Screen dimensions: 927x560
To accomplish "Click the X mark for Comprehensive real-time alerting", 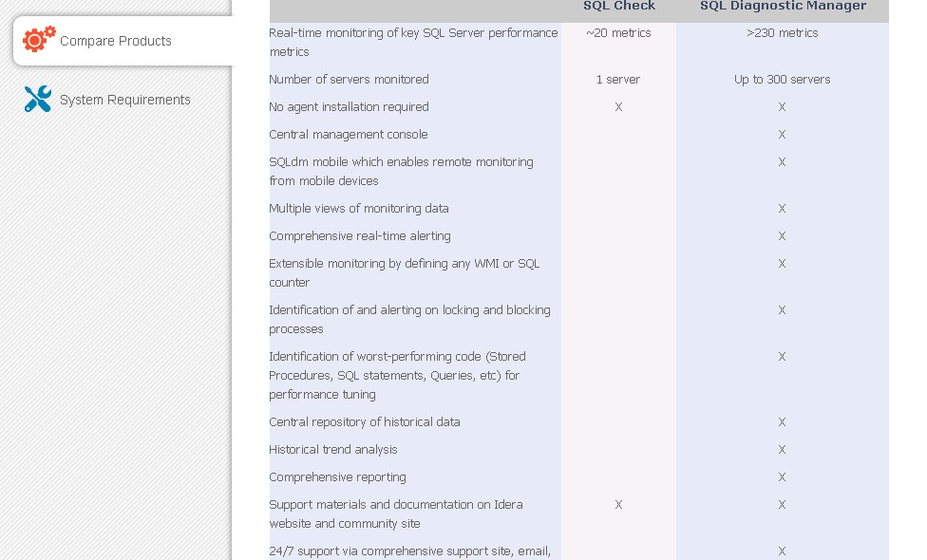I will pyautogui.click(x=783, y=236).
